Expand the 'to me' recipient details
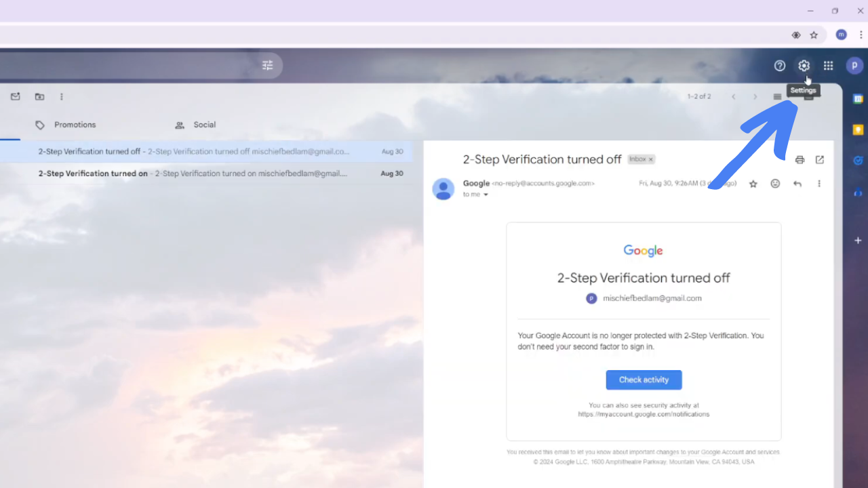Viewport: 868px width, 488px height. (x=486, y=195)
